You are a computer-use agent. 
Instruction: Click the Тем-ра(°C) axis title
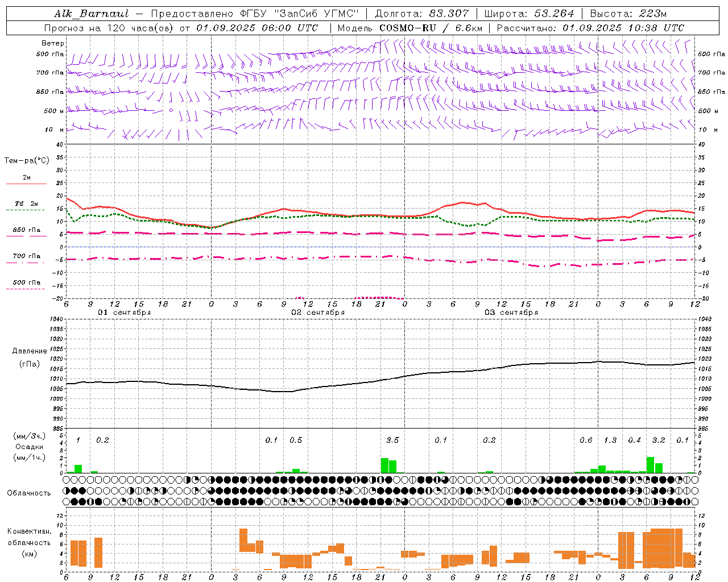[x=27, y=161]
